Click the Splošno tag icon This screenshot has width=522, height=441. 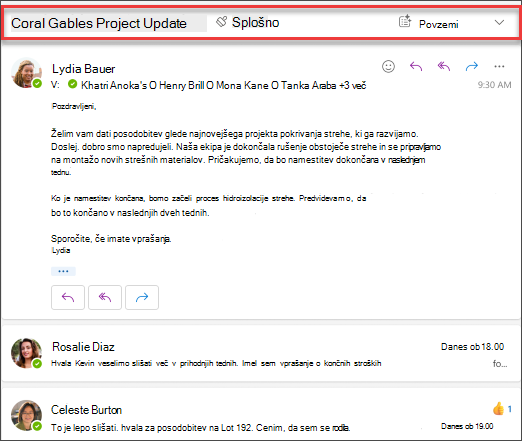pos(221,22)
